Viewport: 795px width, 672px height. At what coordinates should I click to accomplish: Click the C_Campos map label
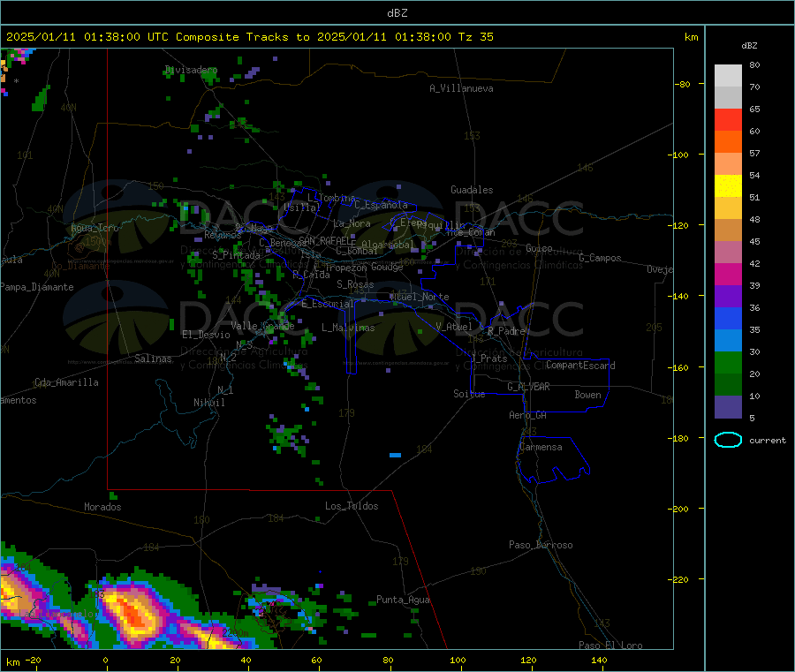pyautogui.click(x=600, y=258)
